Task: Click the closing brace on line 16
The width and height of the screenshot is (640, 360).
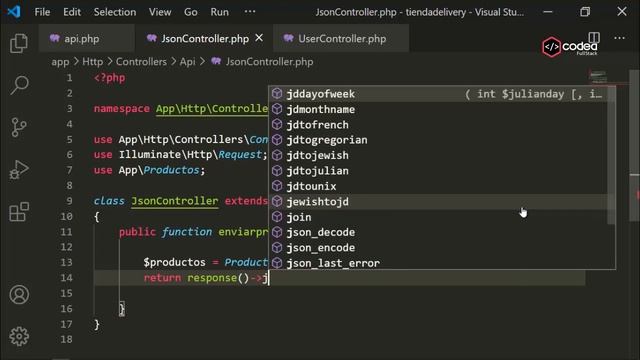Action: [122, 309]
